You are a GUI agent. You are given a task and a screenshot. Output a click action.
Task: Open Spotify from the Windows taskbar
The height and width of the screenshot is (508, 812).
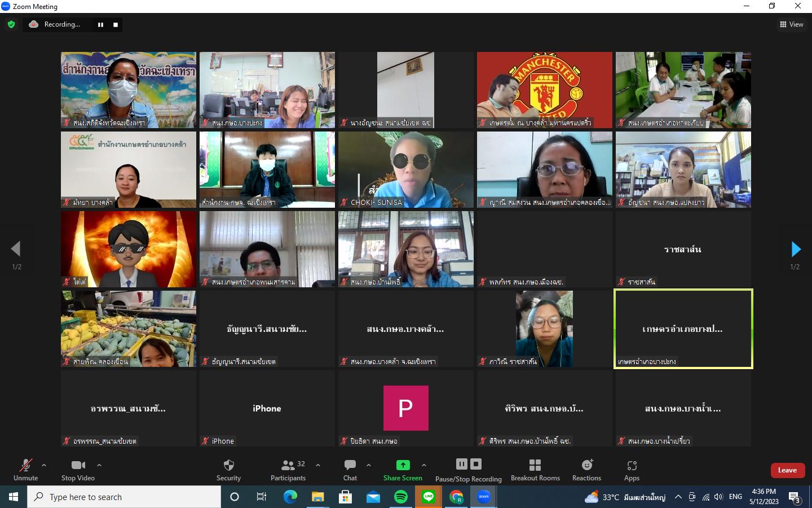point(400,497)
